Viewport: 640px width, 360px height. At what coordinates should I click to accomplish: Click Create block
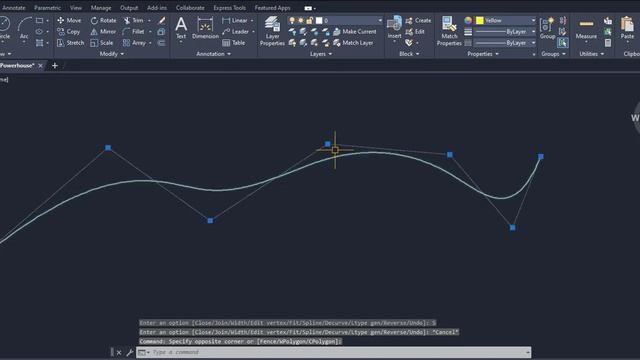[x=418, y=20]
